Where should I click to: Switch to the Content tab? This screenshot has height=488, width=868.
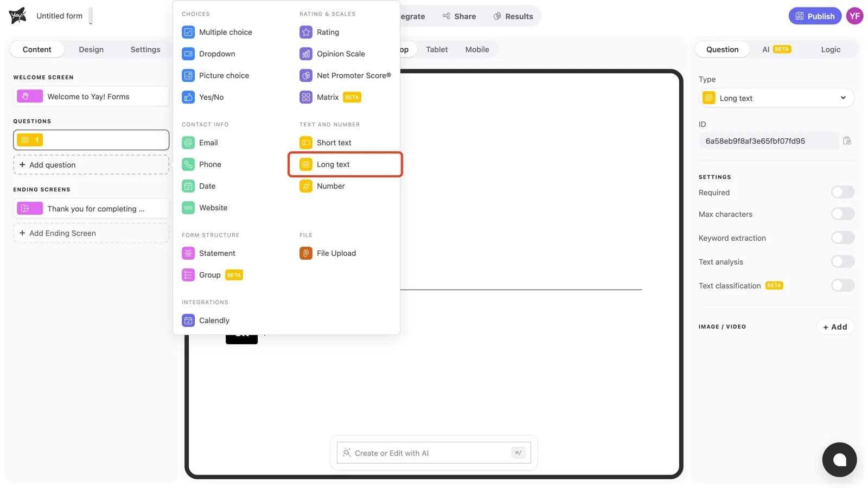(37, 49)
